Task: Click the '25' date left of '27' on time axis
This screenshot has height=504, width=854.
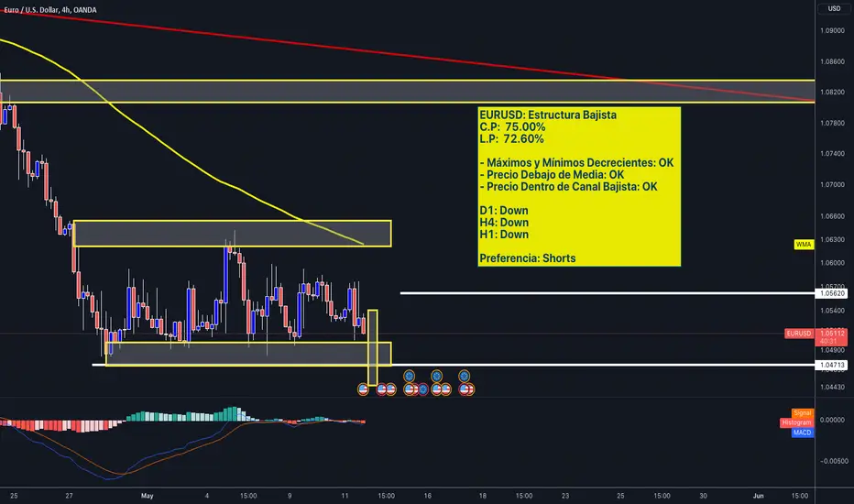Action: point(14,496)
